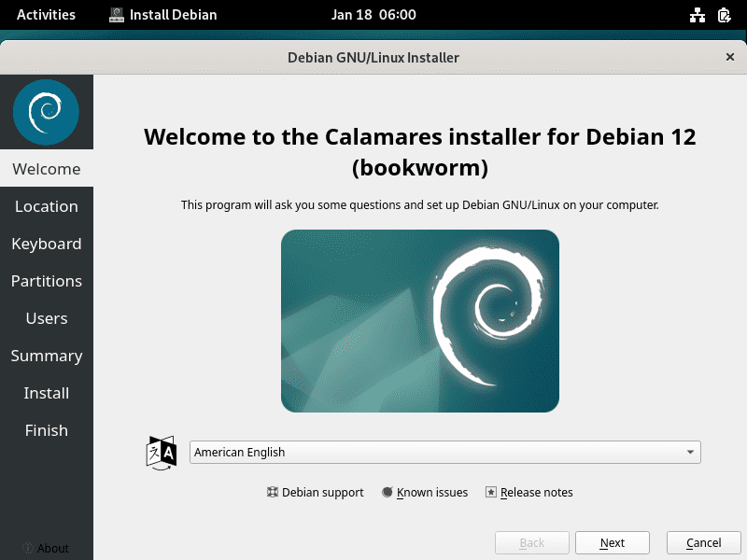Select the Keyboard step in sidebar

tap(47, 244)
